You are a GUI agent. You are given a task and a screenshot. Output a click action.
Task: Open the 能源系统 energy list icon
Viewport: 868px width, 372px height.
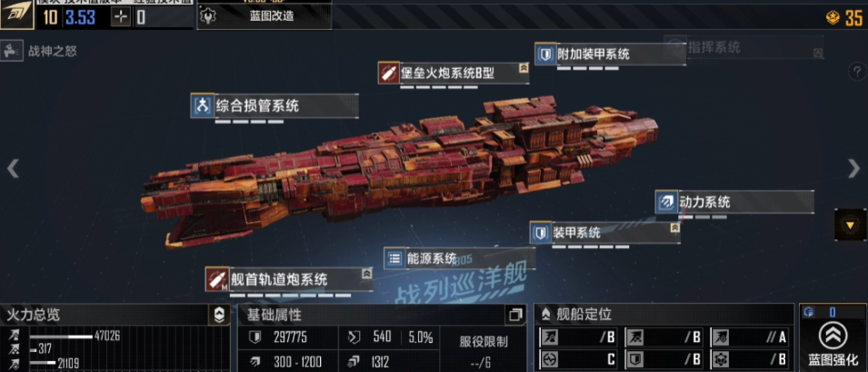click(x=394, y=258)
